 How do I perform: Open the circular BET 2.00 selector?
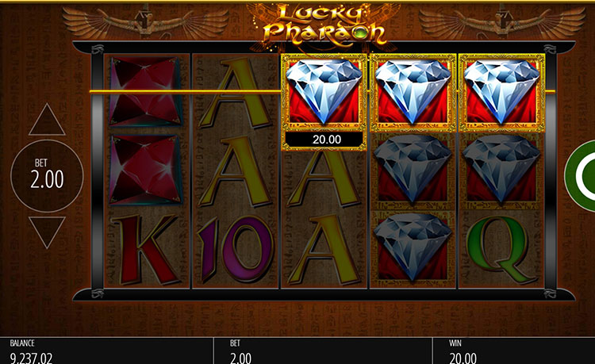[47, 176]
